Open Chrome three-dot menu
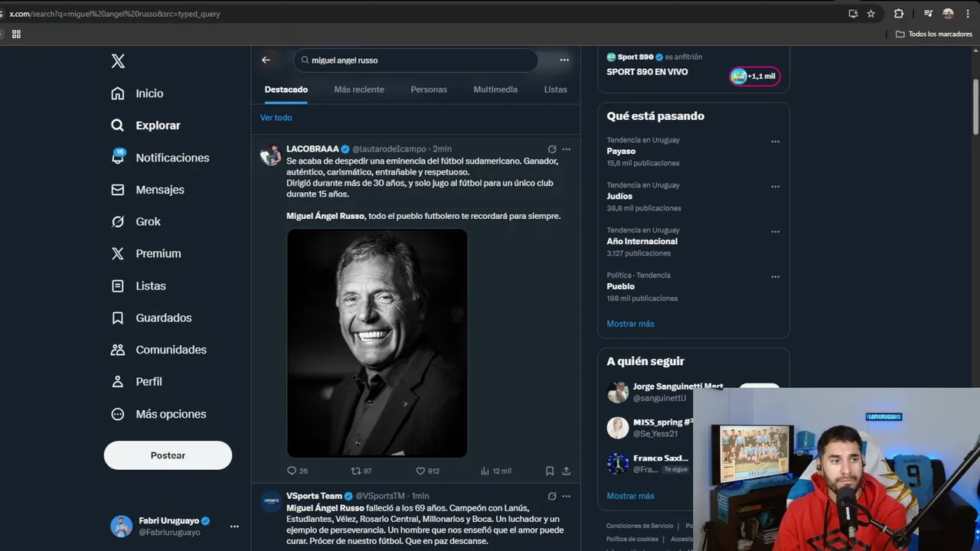 (x=968, y=14)
